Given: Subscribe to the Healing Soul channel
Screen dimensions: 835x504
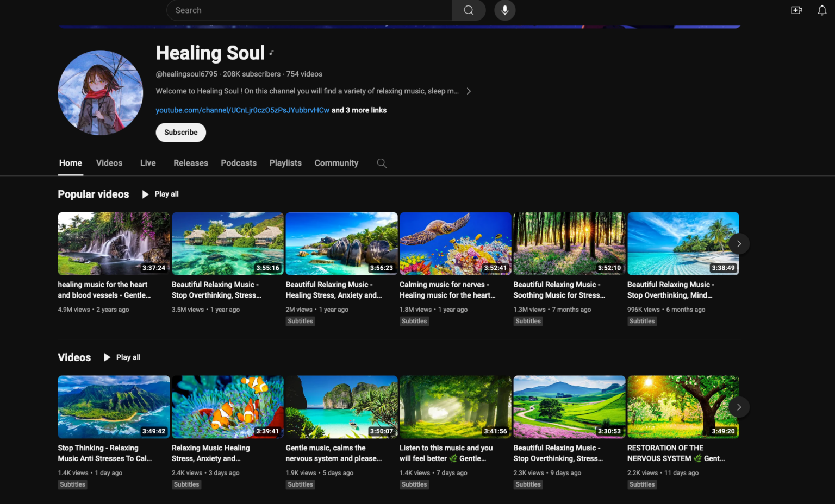Looking at the screenshot, I should (180, 133).
